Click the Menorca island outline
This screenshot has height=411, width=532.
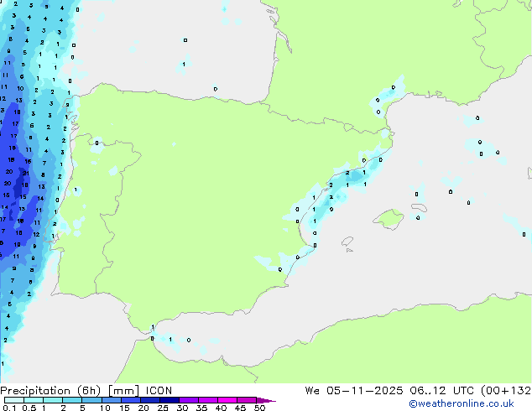(x=419, y=207)
